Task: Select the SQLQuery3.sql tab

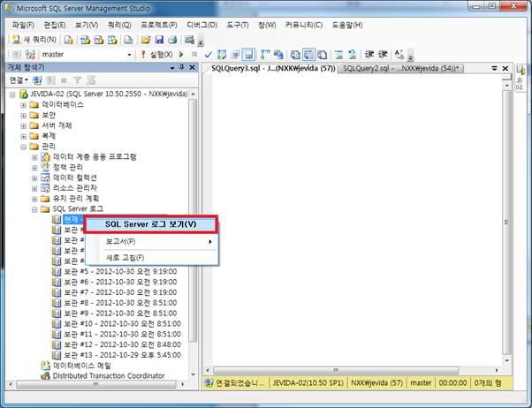Action: click(273, 69)
